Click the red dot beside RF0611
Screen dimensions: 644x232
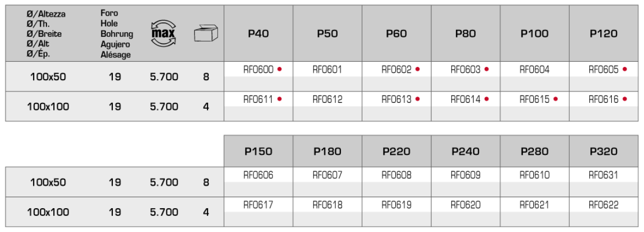(279, 99)
